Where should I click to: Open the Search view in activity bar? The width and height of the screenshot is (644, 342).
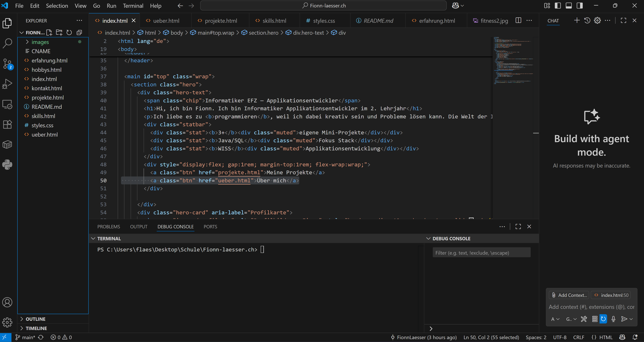(x=7, y=43)
